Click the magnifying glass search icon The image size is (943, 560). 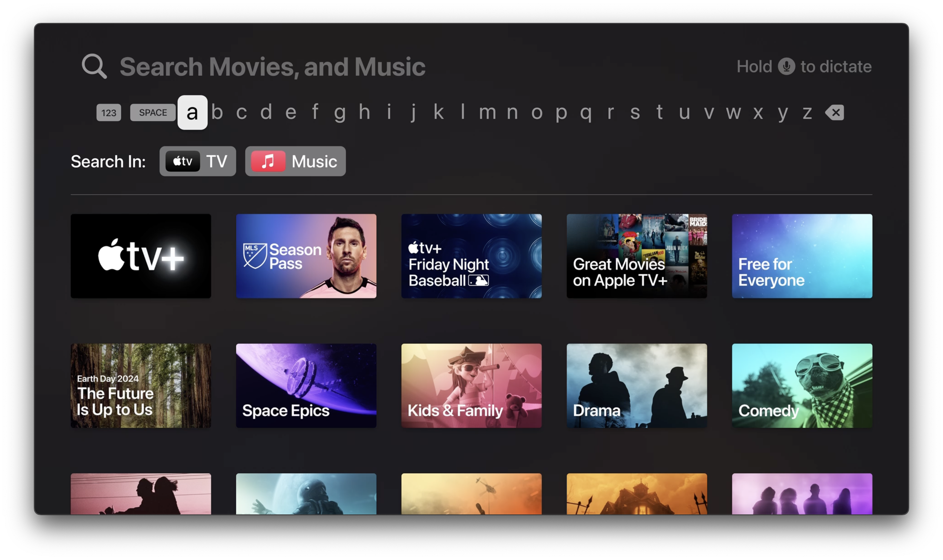[94, 66]
